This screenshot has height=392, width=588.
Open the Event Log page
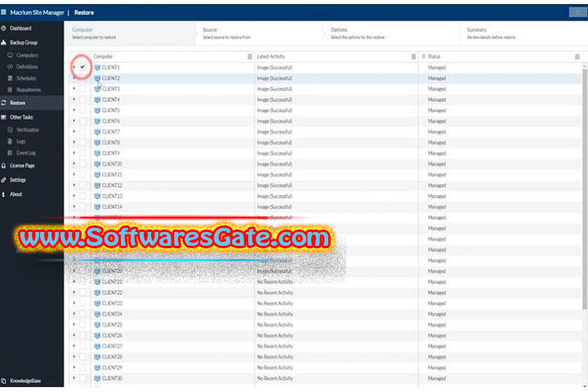(x=25, y=153)
